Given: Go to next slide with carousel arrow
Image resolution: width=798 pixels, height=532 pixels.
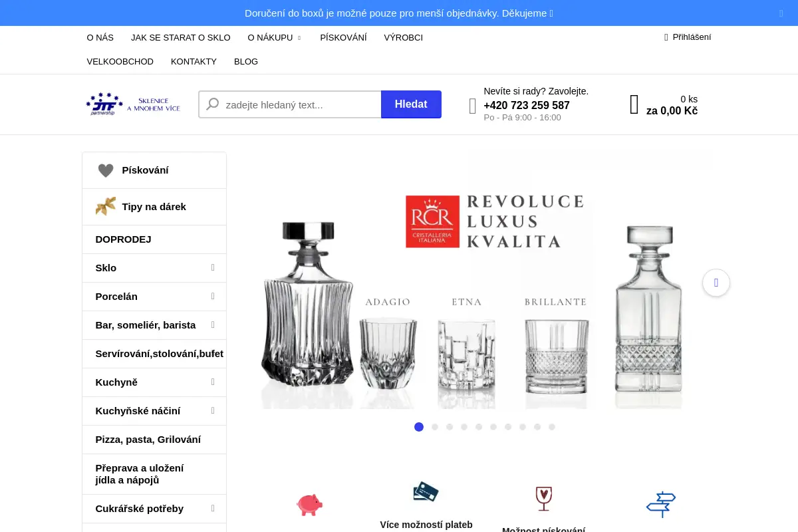Looking at the screenshot, I should [x=716, y=283].
